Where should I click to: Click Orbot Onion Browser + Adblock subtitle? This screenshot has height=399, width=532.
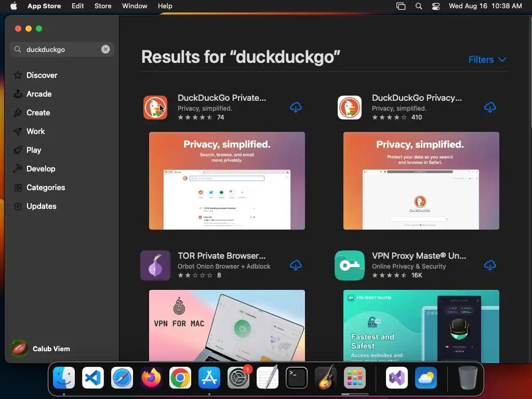[224, 267]
